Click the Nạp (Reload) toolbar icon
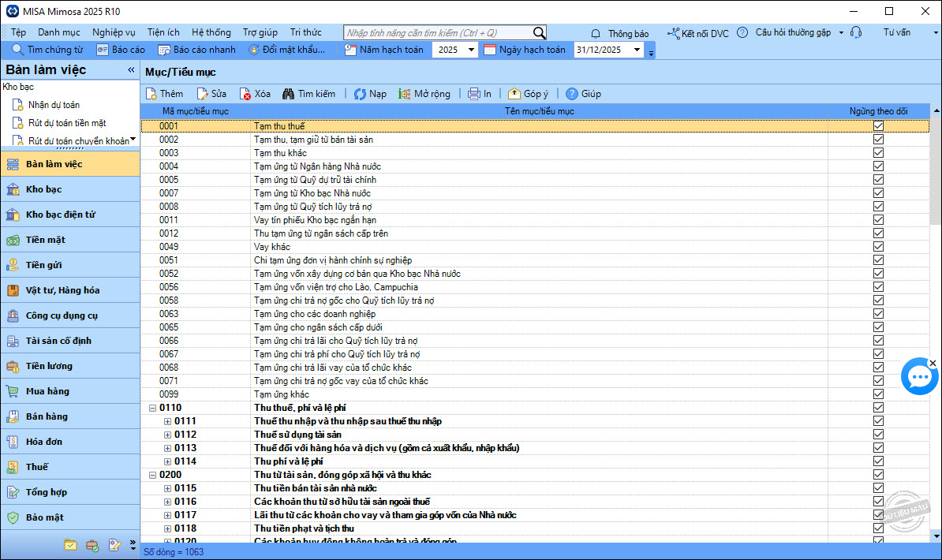942x560 pixels. [359, 94]
